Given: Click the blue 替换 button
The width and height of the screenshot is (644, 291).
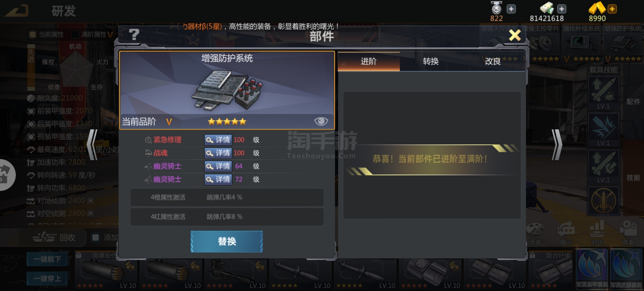Looking at the screenshot, I should pyautogui.click(x=227, y=241).
